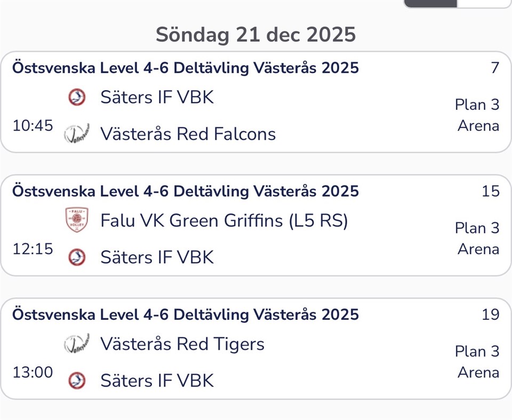Screen dimensions: 512x420
Task: Click the Falu VK Green Griffins logo
Action: pyautogui.click(x=77, y=220)
